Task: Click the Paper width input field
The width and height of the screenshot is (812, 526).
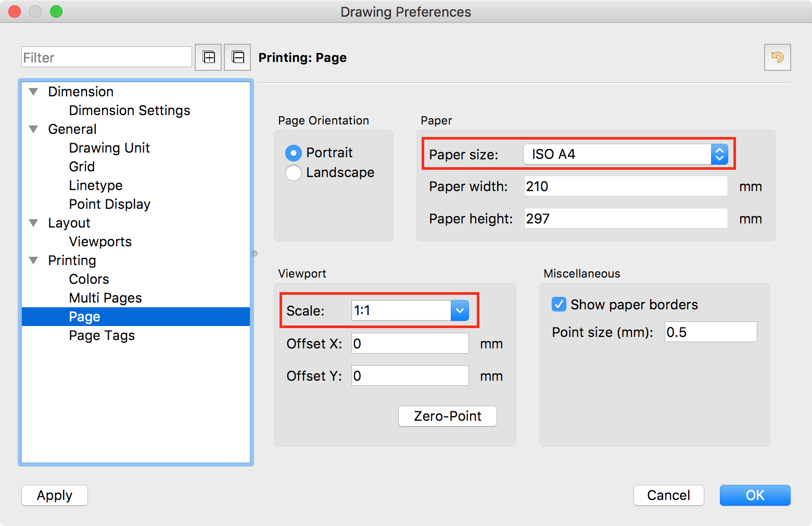Action: click(626, 186)
